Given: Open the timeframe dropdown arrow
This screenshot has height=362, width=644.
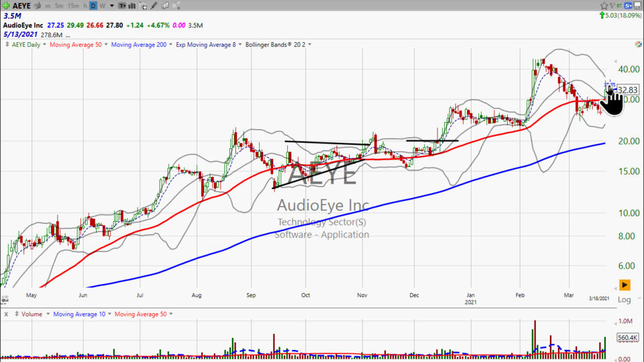Looking at the screenshot, I should pos(112,6).
